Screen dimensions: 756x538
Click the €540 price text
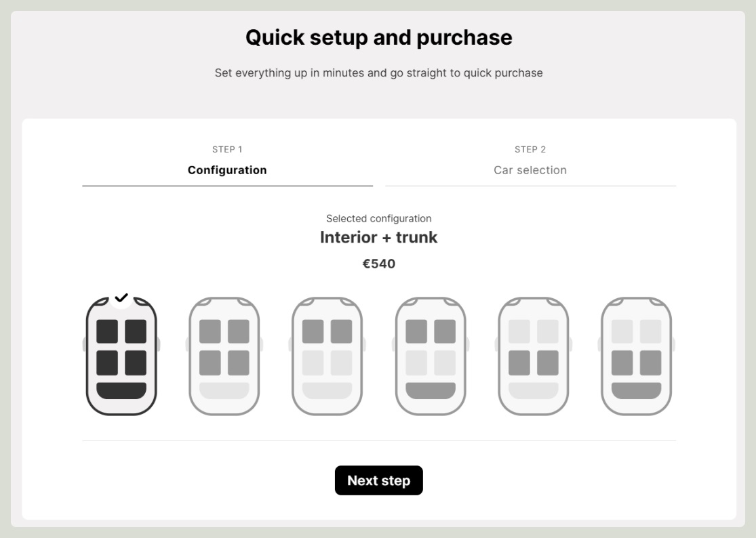pos(379,264)
